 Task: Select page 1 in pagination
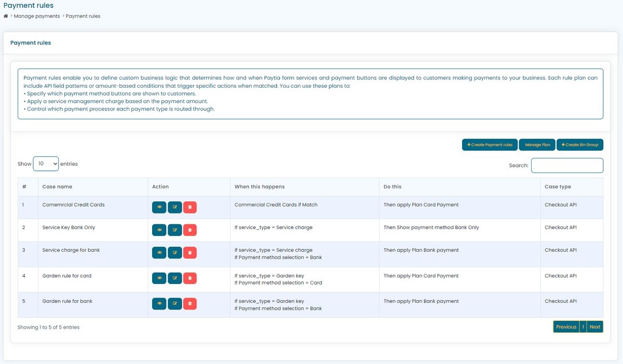click(583, 327)
